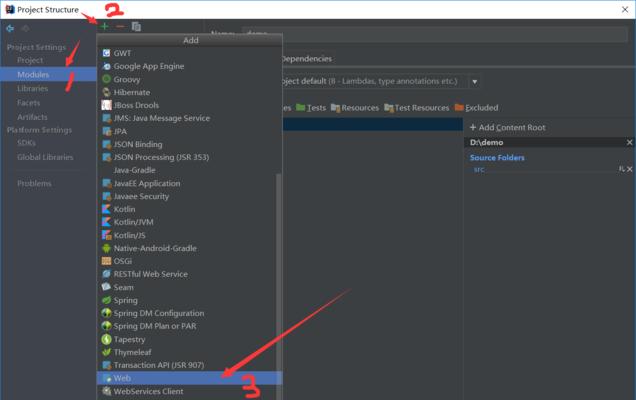Unmark the src source folder
This screenshot has height=400, width=636.
(x=630, y=169)
